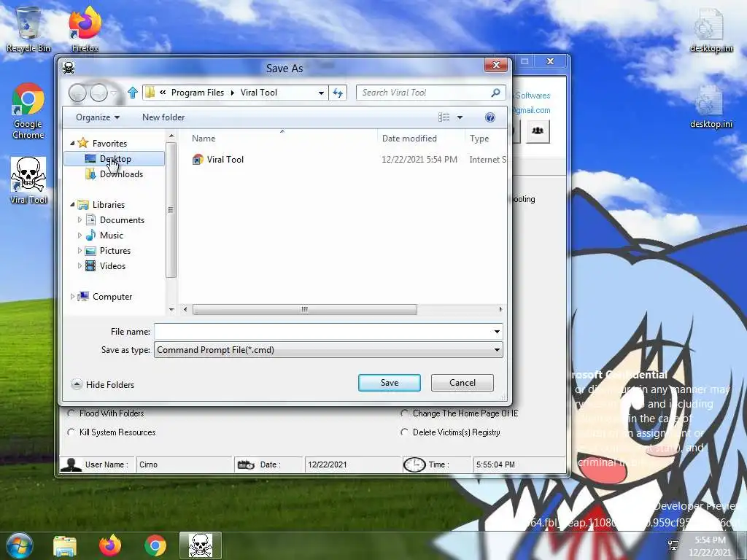Expand the Computer tree node
Screen dimensions: 747x560
tap(72, 296)
